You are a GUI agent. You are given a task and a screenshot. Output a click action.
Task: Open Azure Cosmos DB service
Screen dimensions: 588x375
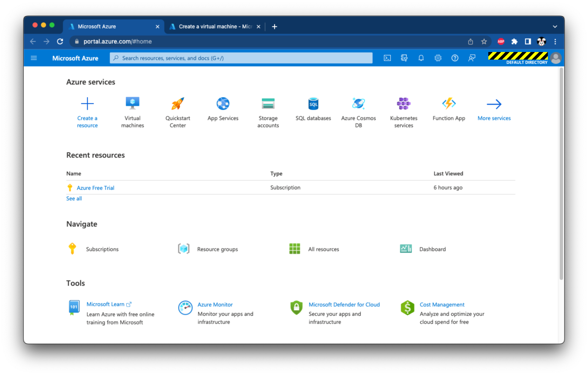click(x=358, y=104)
